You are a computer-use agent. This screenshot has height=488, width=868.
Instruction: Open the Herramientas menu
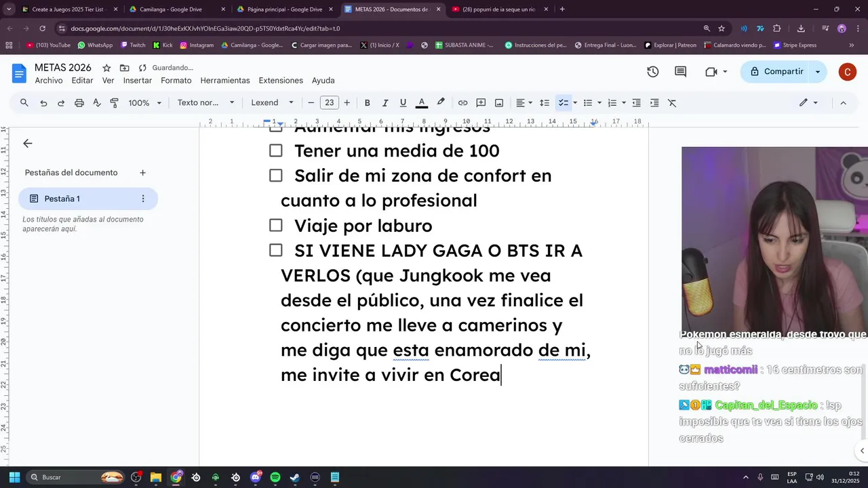click(x=225, y=81)
